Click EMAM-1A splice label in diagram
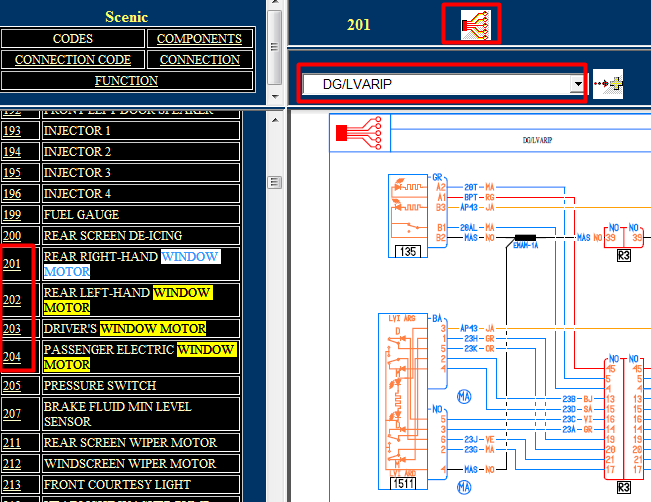 (526, 246)
